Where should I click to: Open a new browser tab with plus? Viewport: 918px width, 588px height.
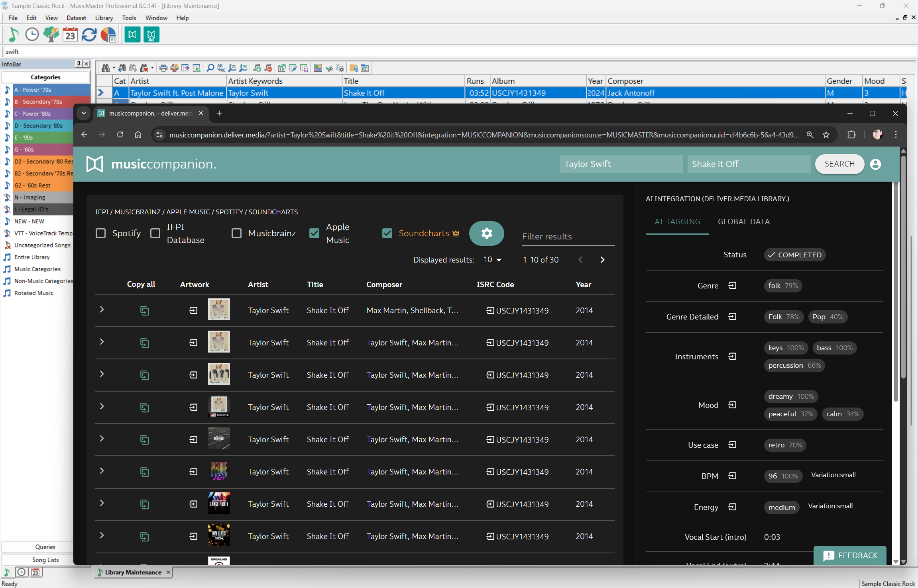click(219, 113)
